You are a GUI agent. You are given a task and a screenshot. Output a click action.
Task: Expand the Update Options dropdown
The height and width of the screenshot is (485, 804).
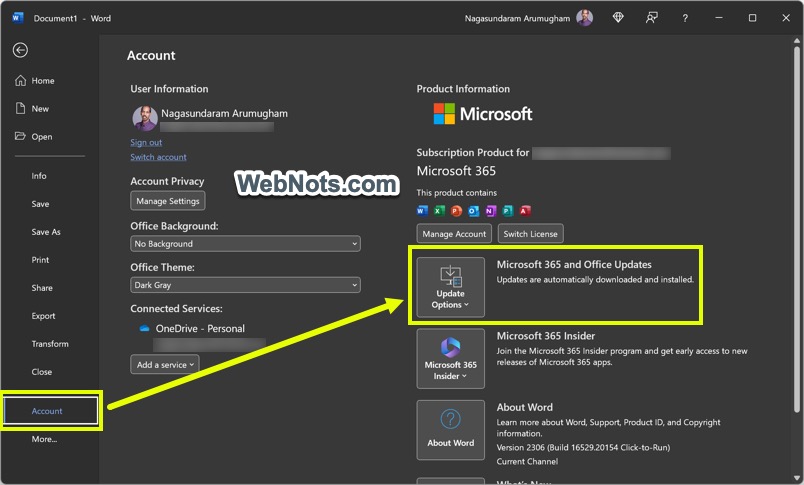[450, 287]
